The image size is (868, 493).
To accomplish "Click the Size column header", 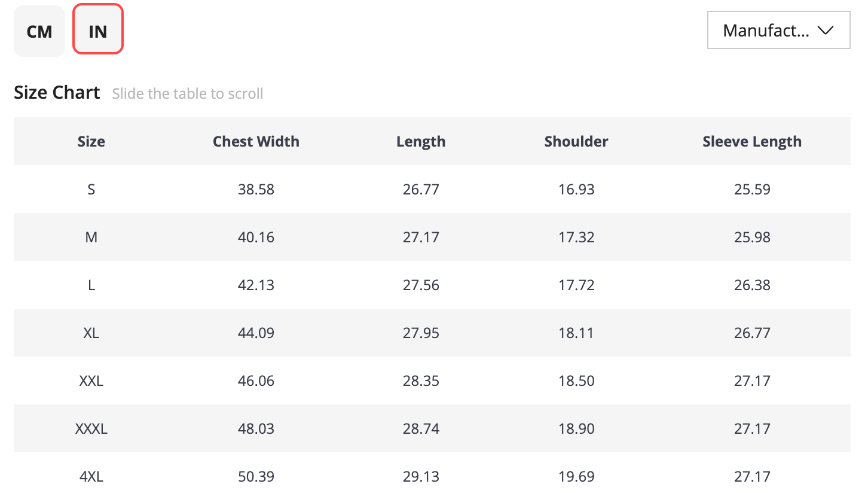I will (x=91, y=142).
